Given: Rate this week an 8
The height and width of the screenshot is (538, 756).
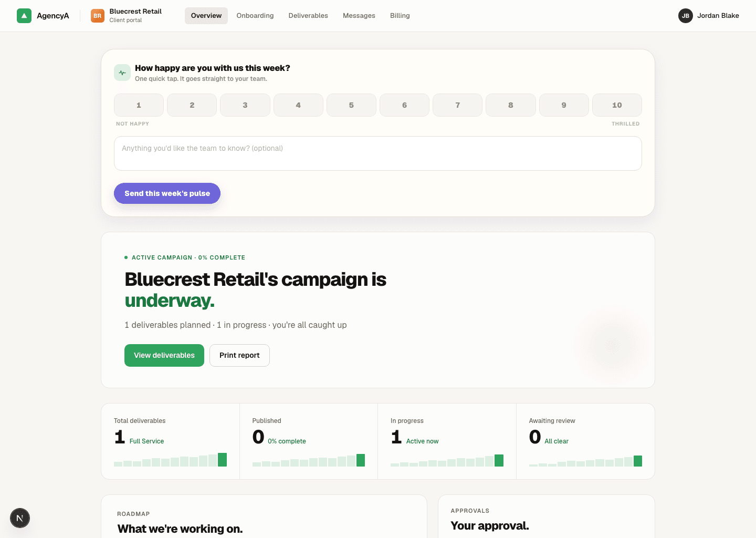Looking at the screenshot, I should tap(511, 105).
